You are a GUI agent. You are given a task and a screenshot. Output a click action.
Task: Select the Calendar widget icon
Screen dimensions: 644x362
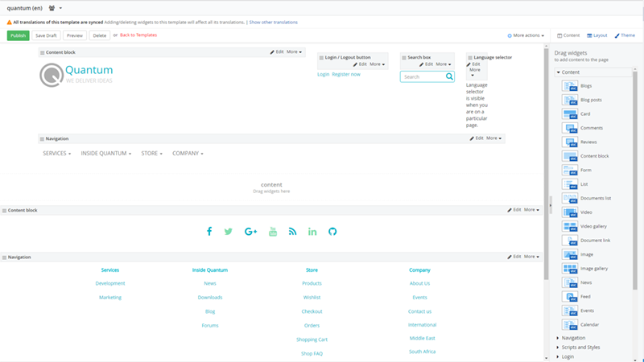tap(569, 324)
